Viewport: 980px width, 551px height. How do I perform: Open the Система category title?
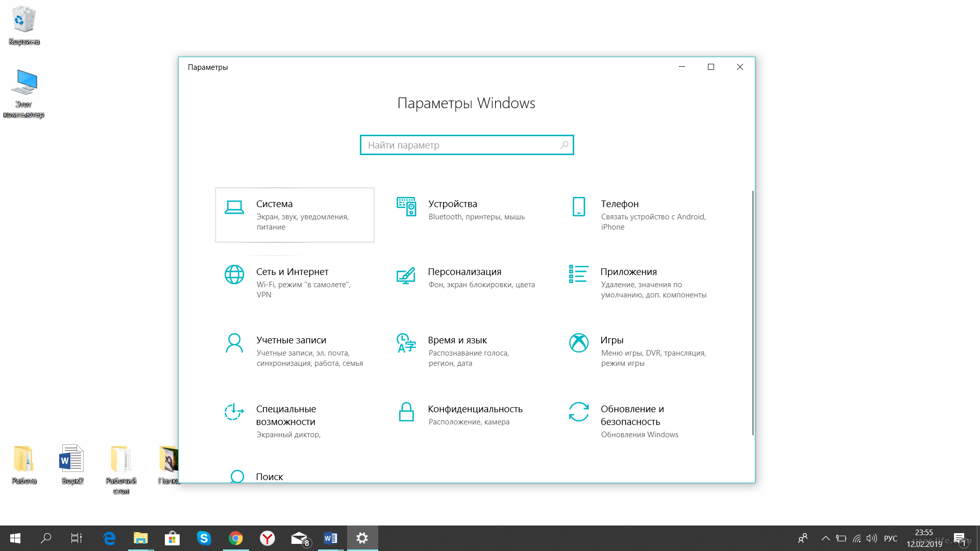(x=274, y=204)
